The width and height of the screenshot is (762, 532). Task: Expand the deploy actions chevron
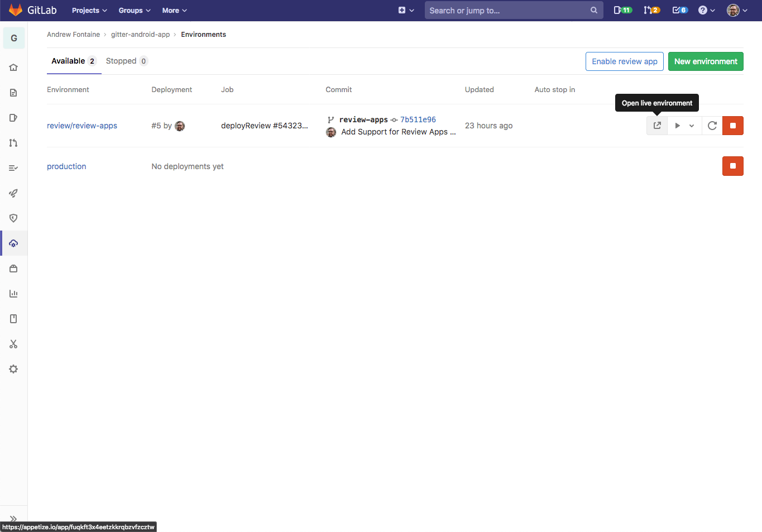[692, 125]
